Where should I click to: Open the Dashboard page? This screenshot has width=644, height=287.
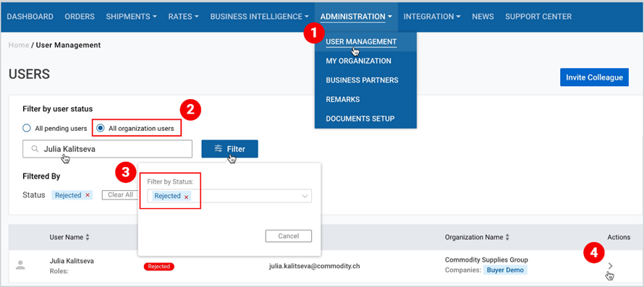30,17
